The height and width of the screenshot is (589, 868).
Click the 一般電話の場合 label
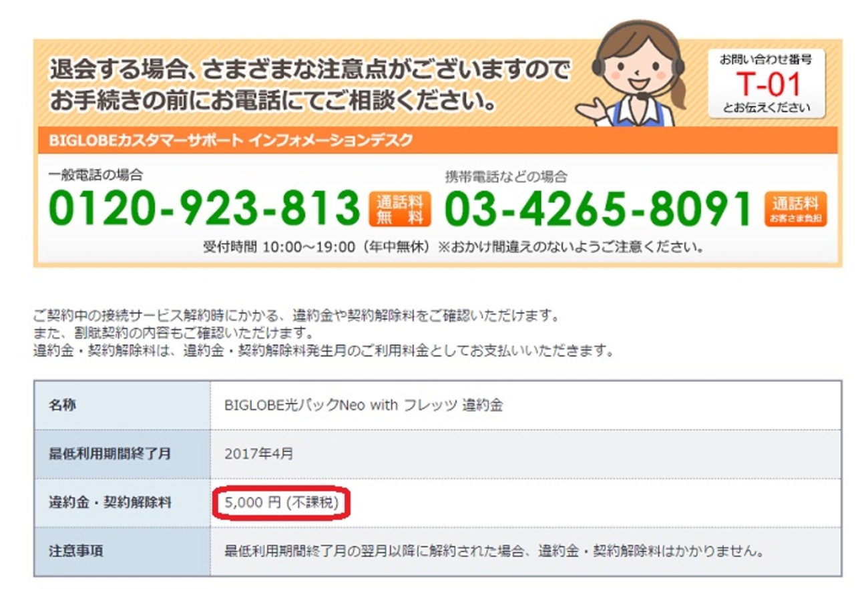tap(95, 175)
